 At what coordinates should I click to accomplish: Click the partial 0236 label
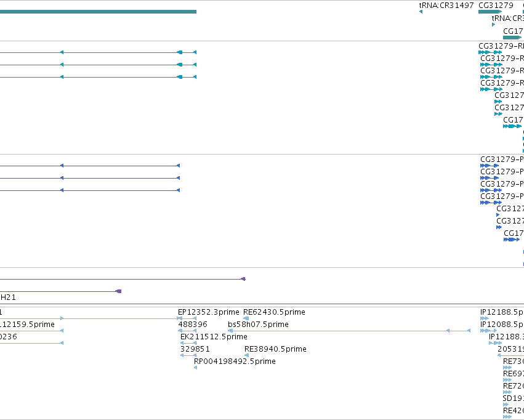click(x=9, y=337)
